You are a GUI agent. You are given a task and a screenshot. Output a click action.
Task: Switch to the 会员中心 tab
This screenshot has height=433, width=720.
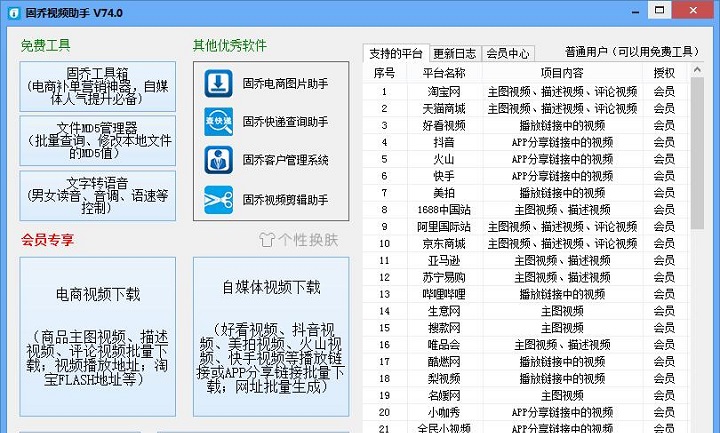[x=508, y=54]
